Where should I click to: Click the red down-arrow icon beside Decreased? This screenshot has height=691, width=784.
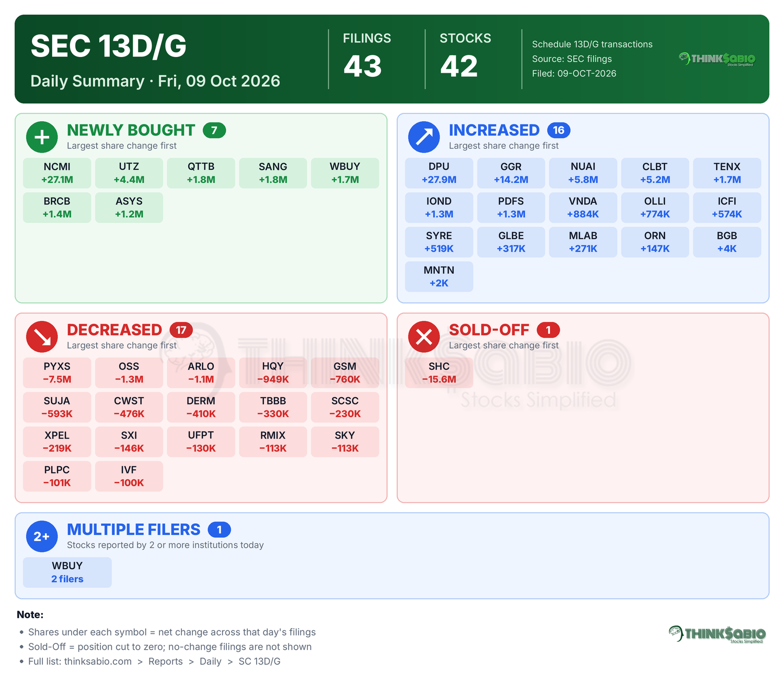click(42, 337)
